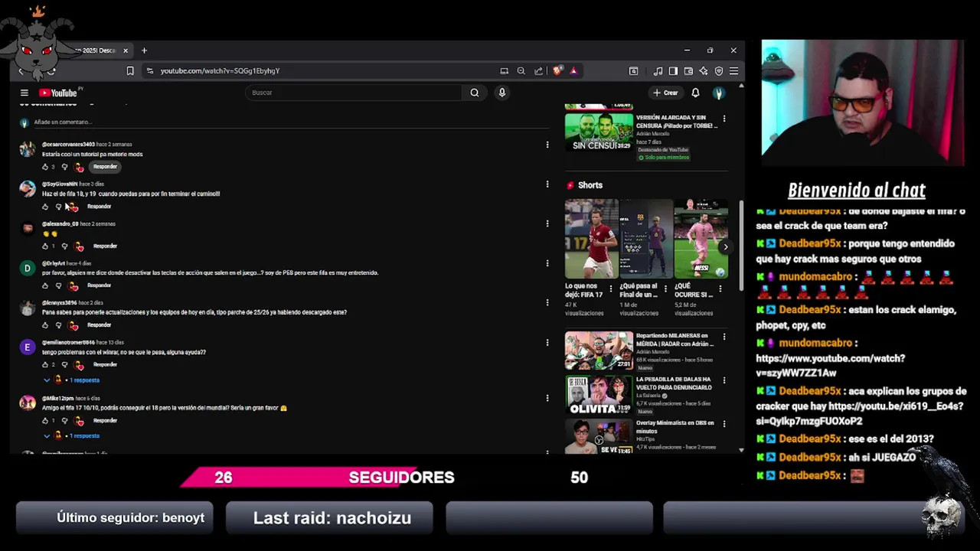Open options for Repartiendo MILANESAS video
The width and height of the screenshot is (980, 551).
point(724,337)
